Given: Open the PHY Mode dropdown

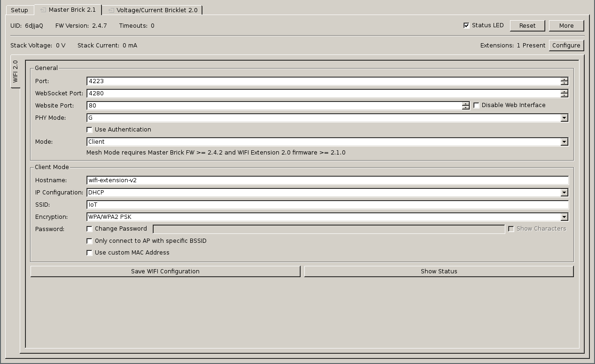Looking at the screenshot, I should 327,118.
